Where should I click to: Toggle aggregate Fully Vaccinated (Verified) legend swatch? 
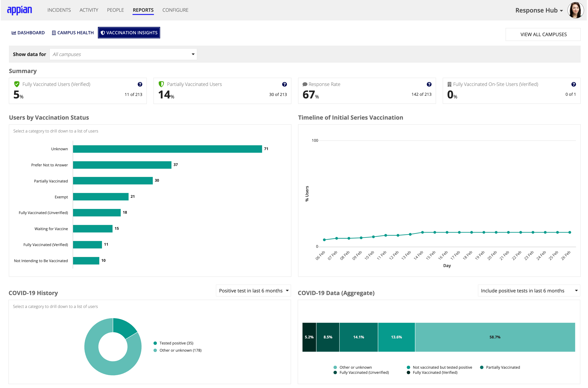pyautogui.click(x=408, y=372)
